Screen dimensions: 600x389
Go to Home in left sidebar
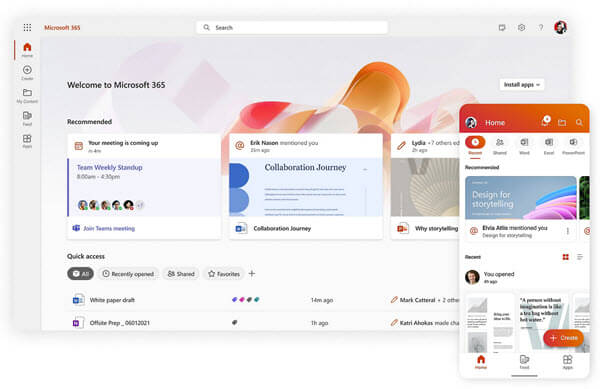pos(27,50)
